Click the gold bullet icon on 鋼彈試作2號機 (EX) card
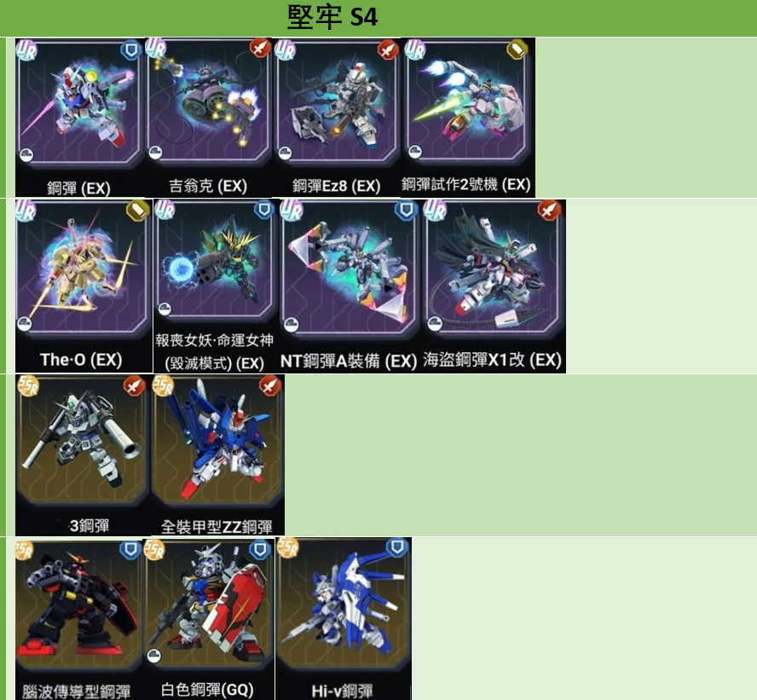 517,49
